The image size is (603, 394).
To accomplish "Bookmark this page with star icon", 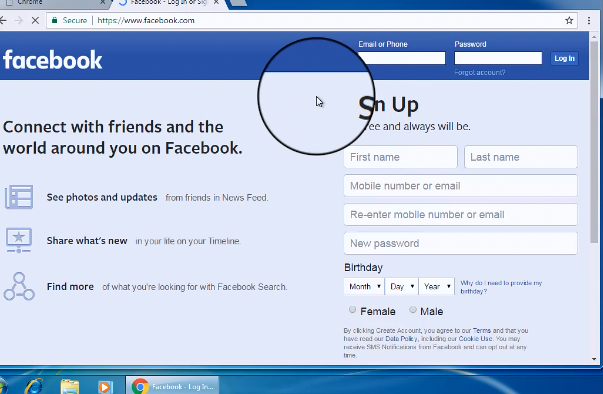I will click(x=569, y=20).
